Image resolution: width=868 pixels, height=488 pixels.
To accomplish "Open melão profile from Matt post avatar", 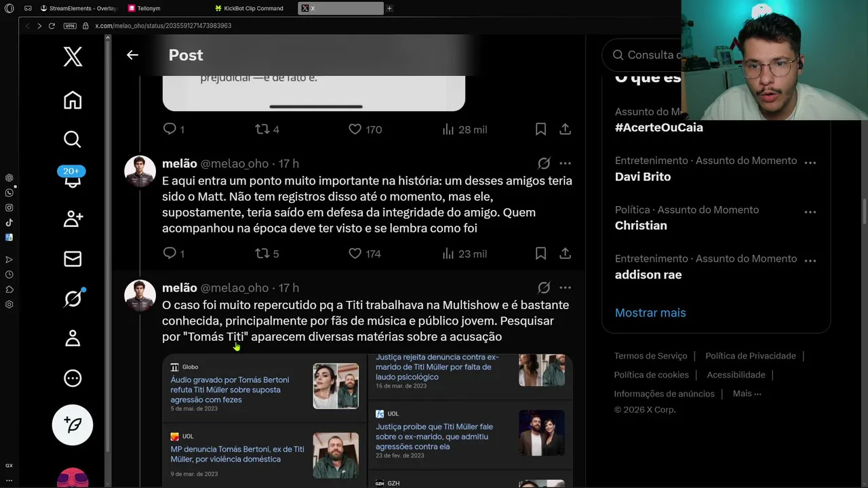I will pos(140,172).
